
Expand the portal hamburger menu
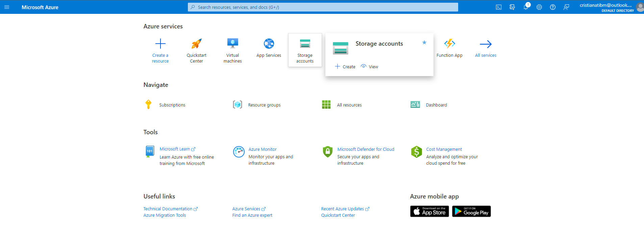7,7
